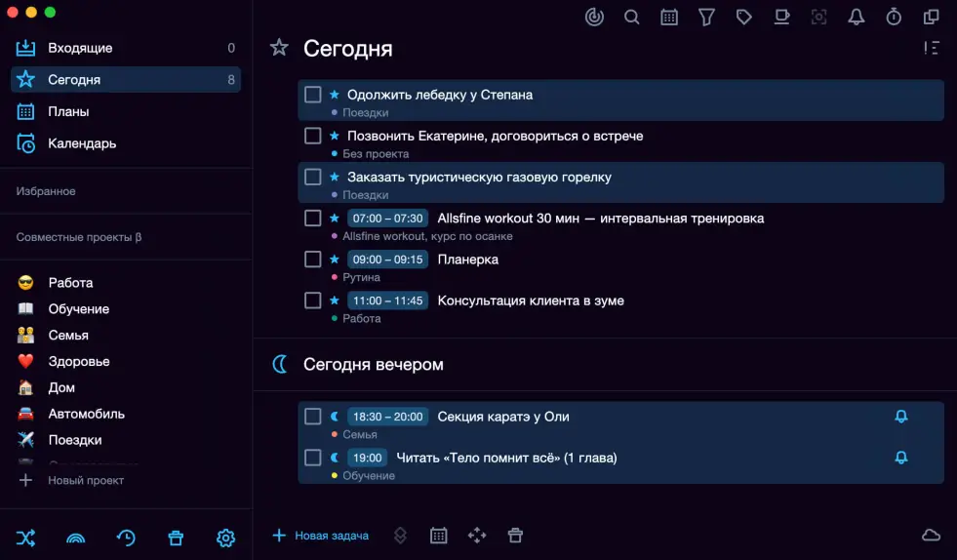This screenshot has width=957, height=560.
Task: Click the notifications bell in top toolbar
Action: coord(856,17)
